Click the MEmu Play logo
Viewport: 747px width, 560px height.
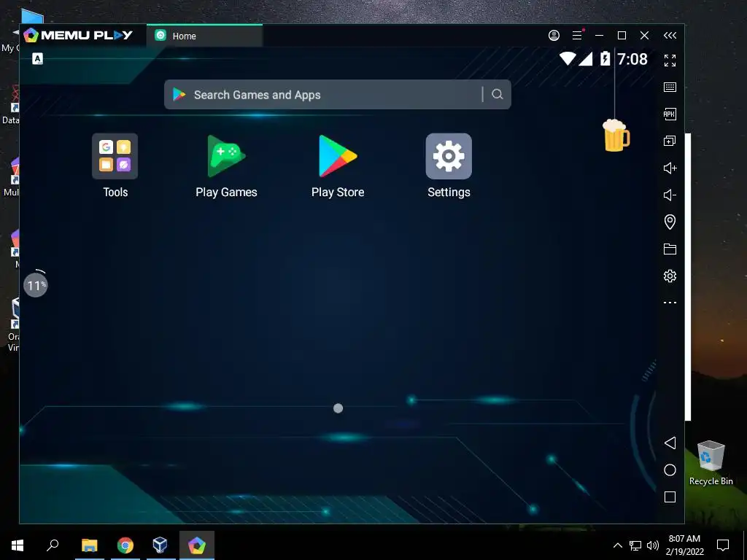[78, 35]
